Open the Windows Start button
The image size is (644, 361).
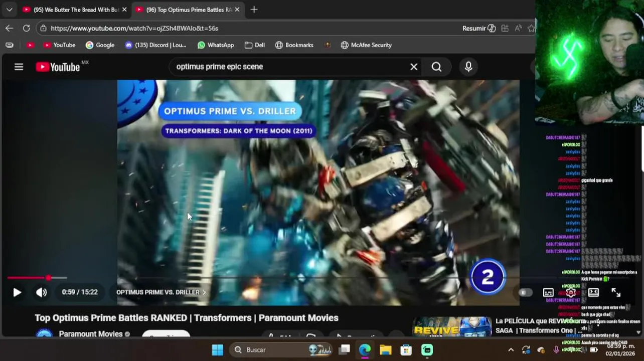point(217,349)
